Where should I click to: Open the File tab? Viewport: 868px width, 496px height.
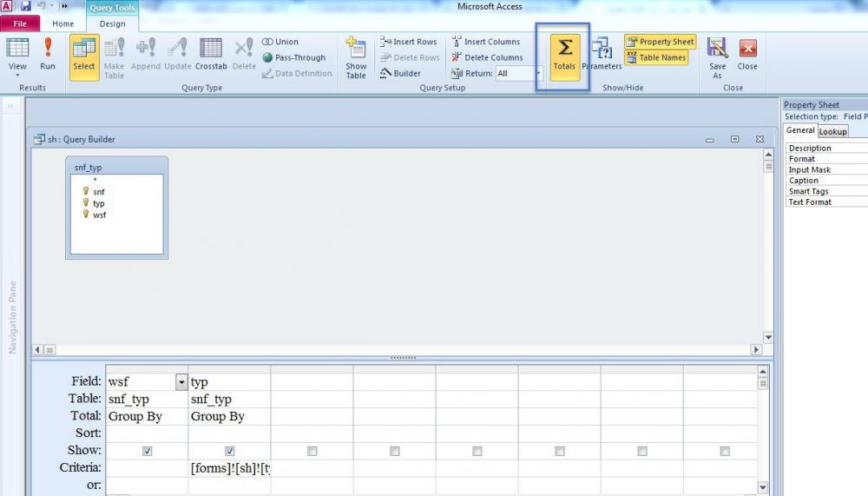point(20,23)
